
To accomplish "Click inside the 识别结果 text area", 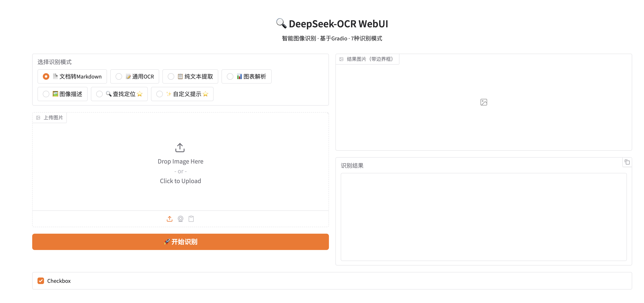I will 483,217.
